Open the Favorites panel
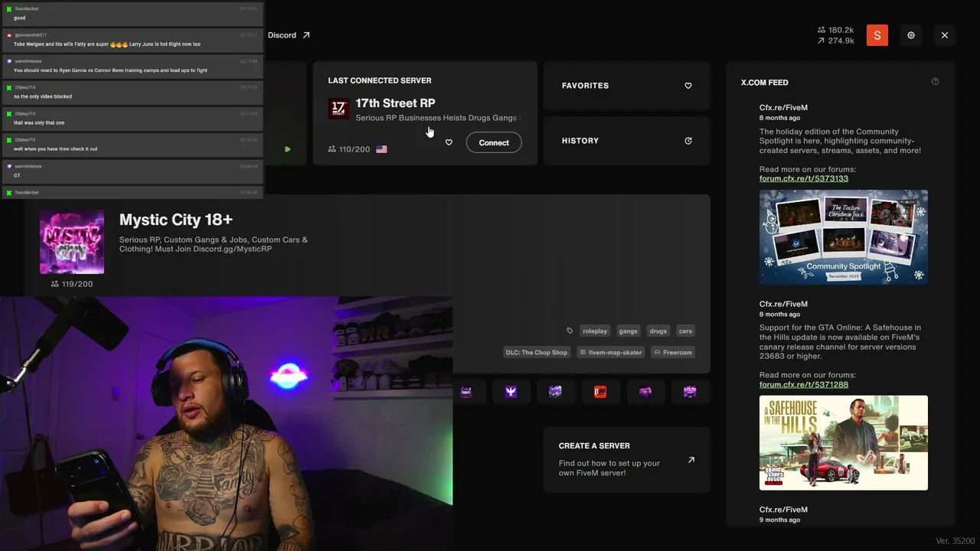Viewport: 980px width, 551px height. [627, 86]
